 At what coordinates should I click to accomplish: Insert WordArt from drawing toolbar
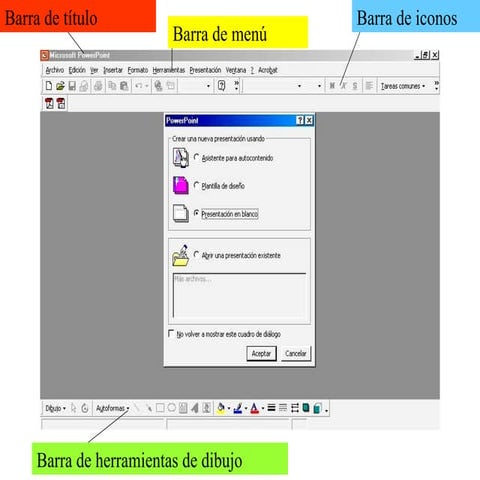(x=195, y=408)
